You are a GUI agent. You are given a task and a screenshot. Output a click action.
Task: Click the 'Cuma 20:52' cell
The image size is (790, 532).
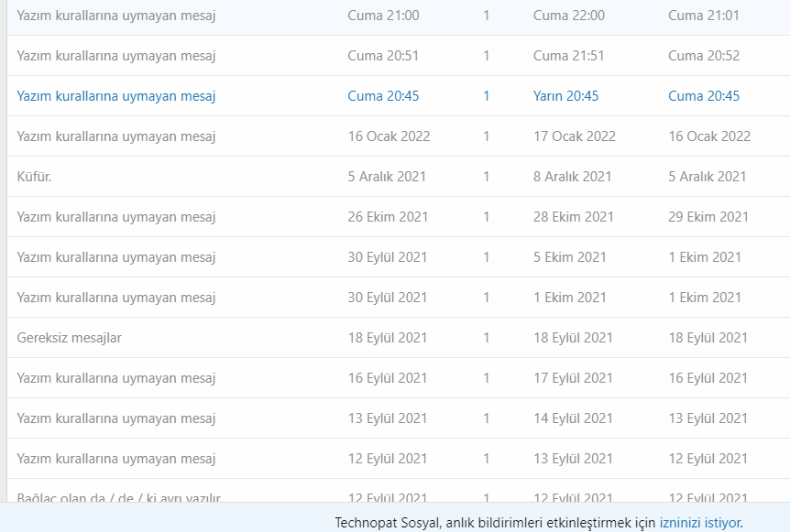(x=704, y=56)
